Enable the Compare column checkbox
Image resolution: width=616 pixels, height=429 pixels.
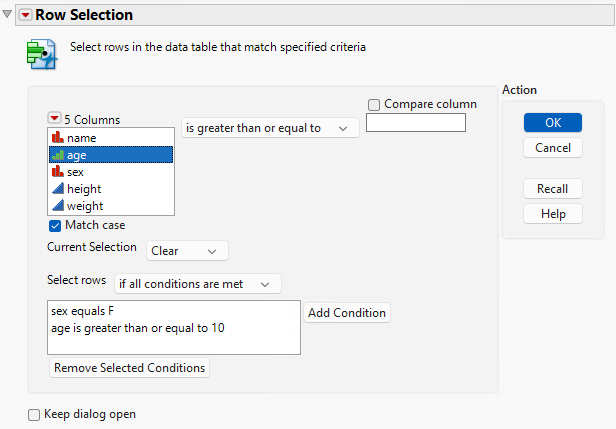(x=374, y=104)
